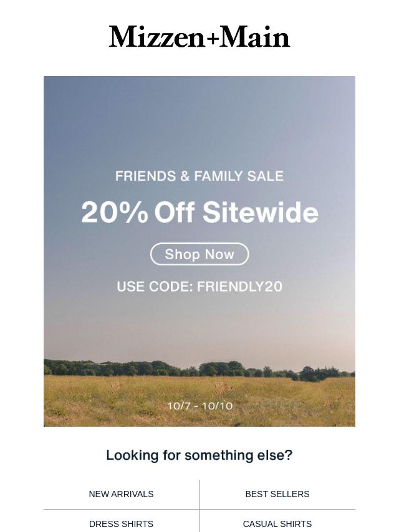Click the Shop Now button

199,254
